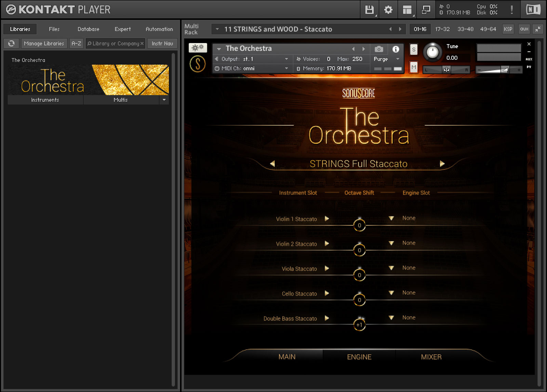This screenshot has height=392, width=547.
Task: Open the ENGINE page tab
Action: [x=359, y=357]
